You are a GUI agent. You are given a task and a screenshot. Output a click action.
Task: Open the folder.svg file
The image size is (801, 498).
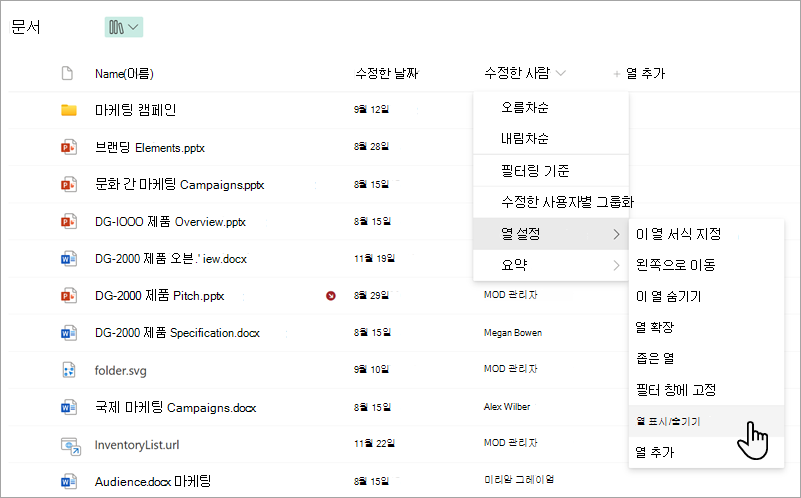point(120,370)
